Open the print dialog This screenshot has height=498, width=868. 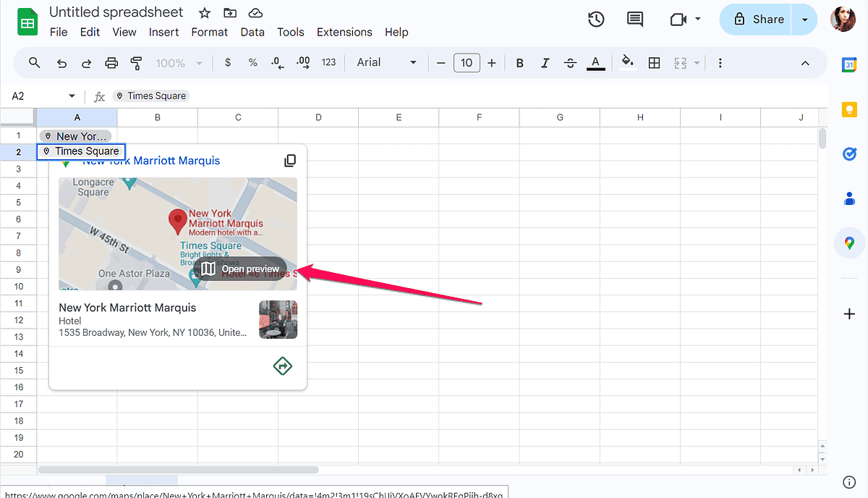tap(111, 63)
